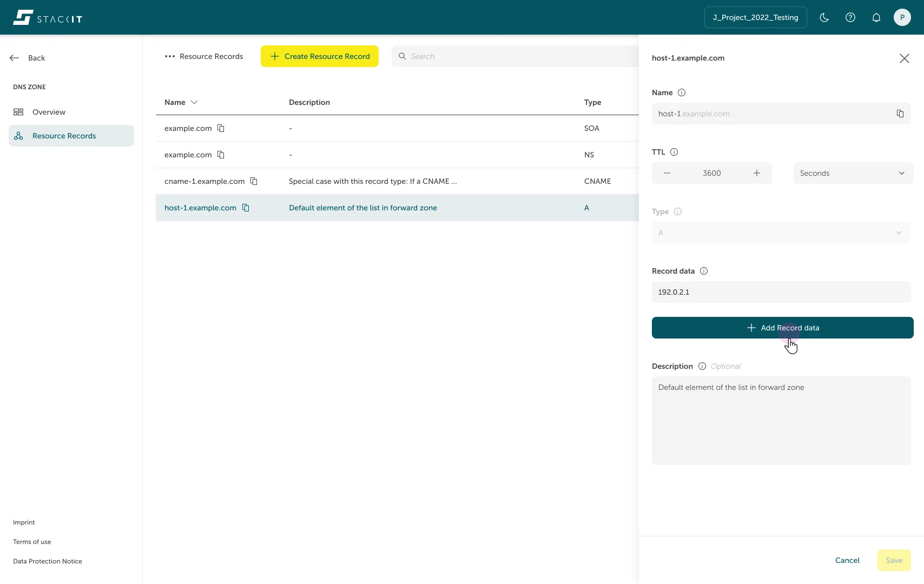Copy host-1.example.com using its copy icon

coord(246,208)
